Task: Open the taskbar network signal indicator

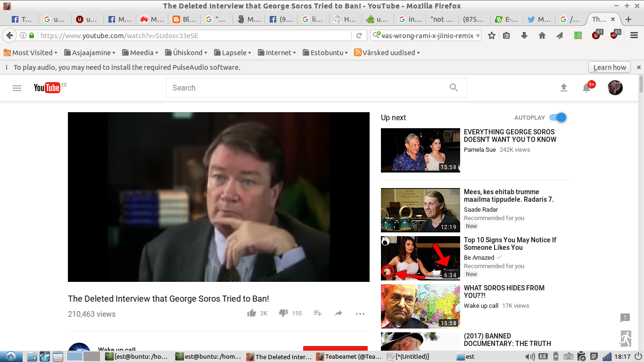Action: click(607, 357)
